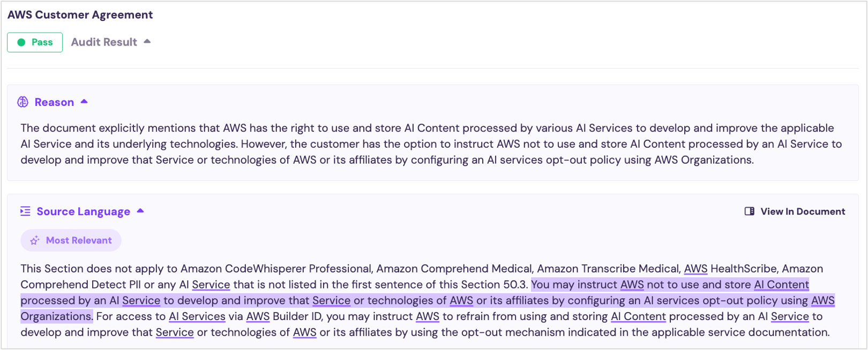The height and width of the screenshot is (350, 868).
Task: Click the sparkle icon in Most Relevant
Action: (35, 241)
